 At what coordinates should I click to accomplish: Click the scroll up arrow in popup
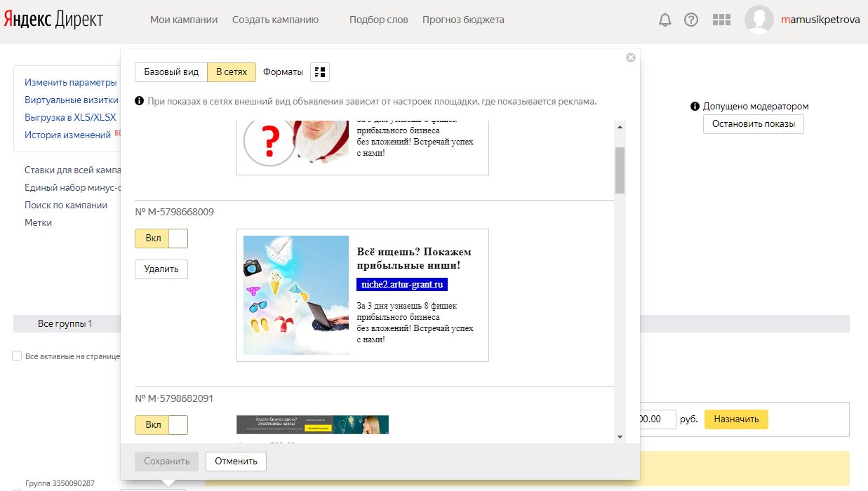pos(620,127)
